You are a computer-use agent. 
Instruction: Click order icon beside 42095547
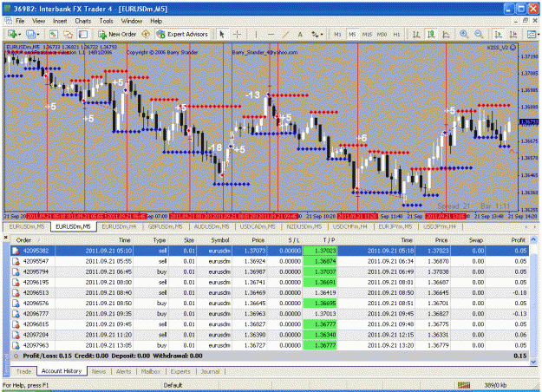pos(16,261)
